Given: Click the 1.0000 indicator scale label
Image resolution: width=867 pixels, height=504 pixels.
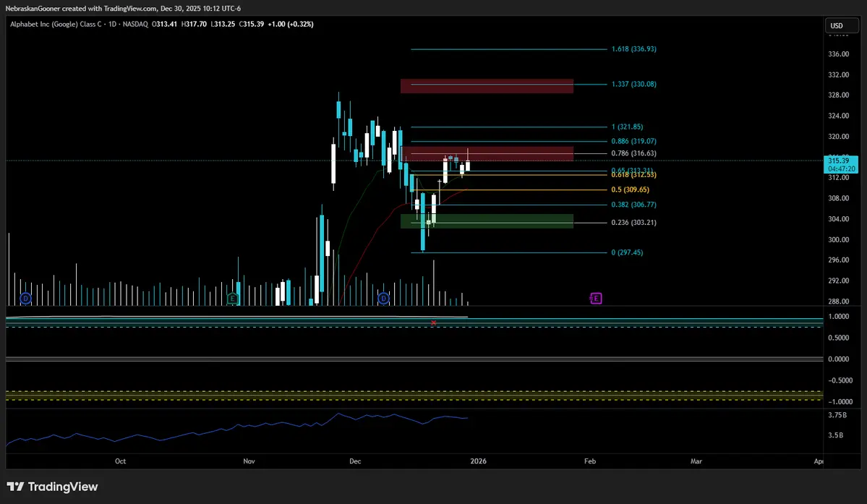Looking at the screenshot, I should (x=838, y=317).
